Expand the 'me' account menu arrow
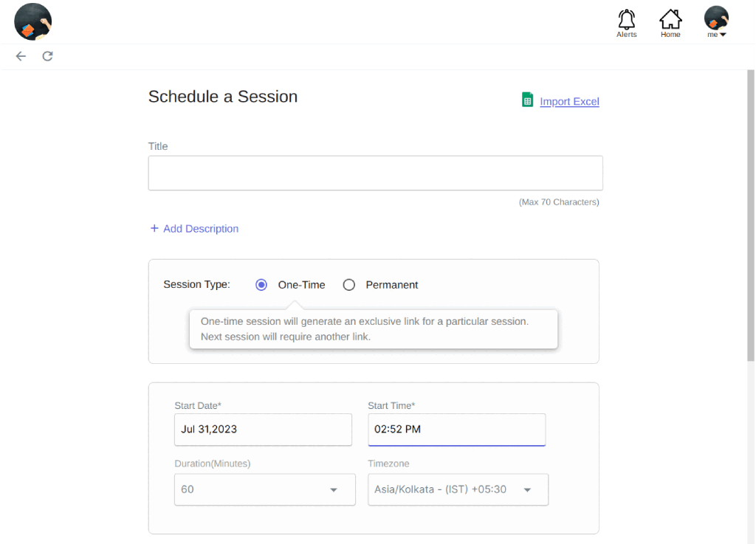The height and width of the screenshot is (544, 756). [x=723, y=35]
